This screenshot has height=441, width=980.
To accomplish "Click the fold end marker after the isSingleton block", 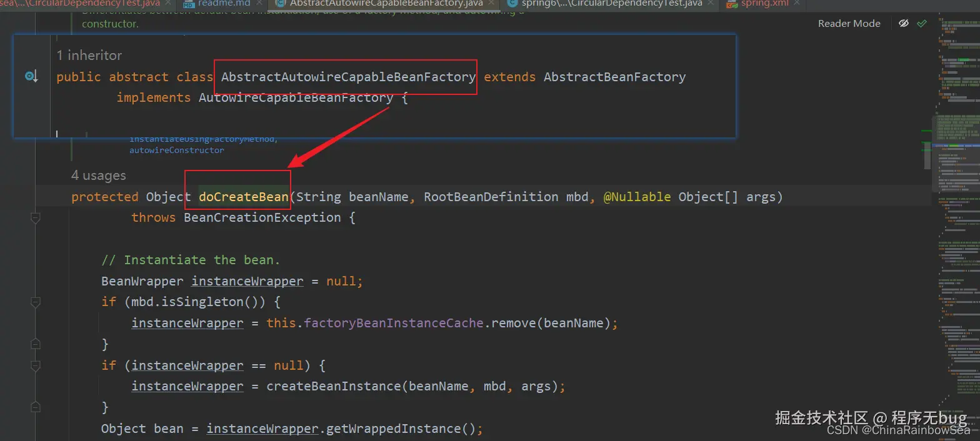I will (35, 344).
